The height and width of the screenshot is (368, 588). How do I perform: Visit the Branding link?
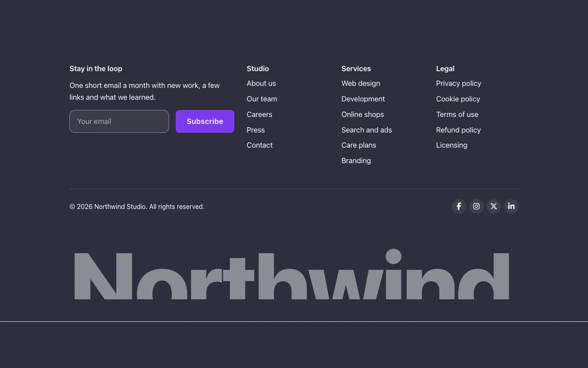356,160
